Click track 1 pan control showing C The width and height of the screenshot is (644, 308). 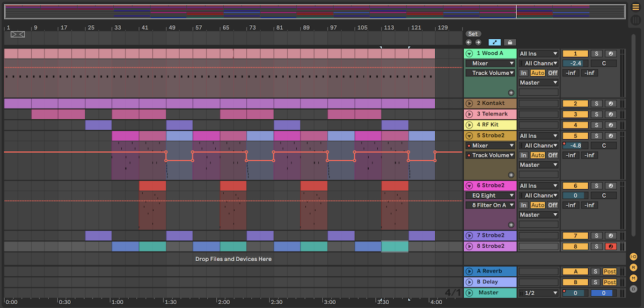coord(604,63)
